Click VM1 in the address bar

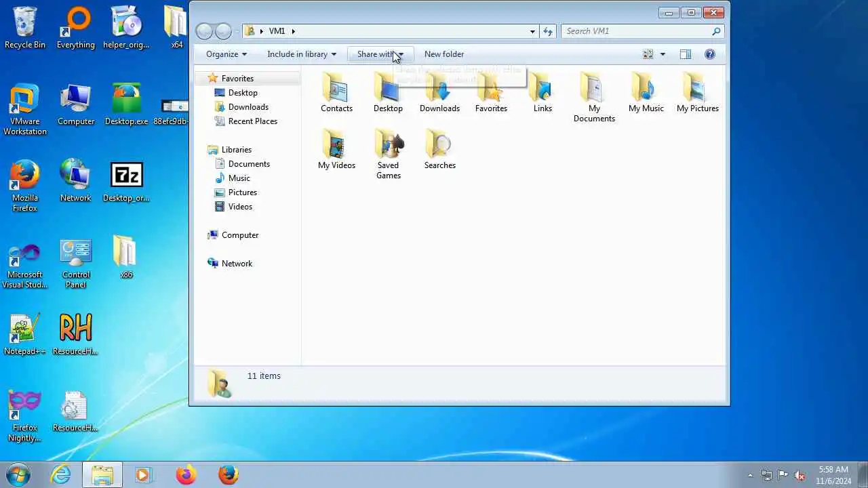(277, 31)
